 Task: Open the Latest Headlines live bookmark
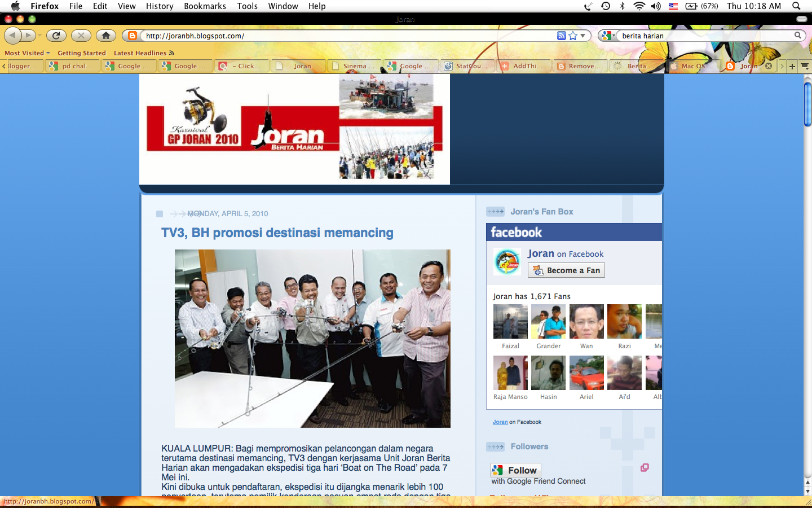(x=144, y=53)
